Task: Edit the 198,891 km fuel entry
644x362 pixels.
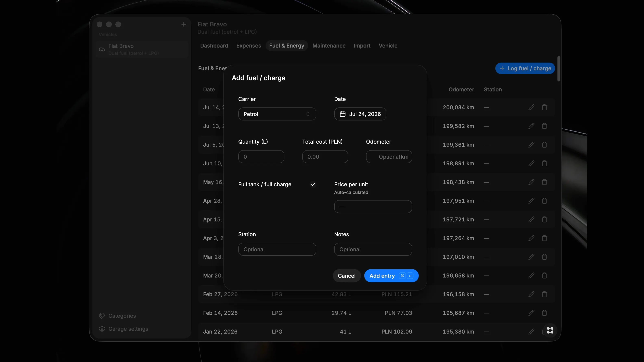Action: (x=531, y=164)
